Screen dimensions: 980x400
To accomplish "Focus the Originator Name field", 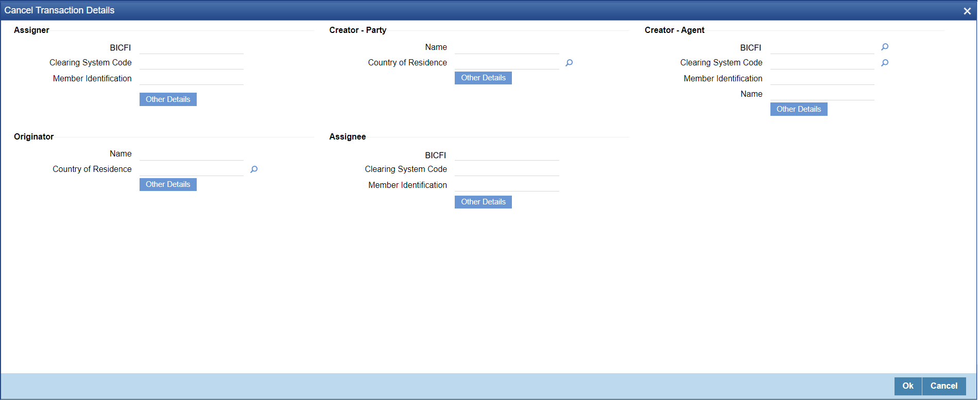I will pyautogui.click(x=192, y=154).
